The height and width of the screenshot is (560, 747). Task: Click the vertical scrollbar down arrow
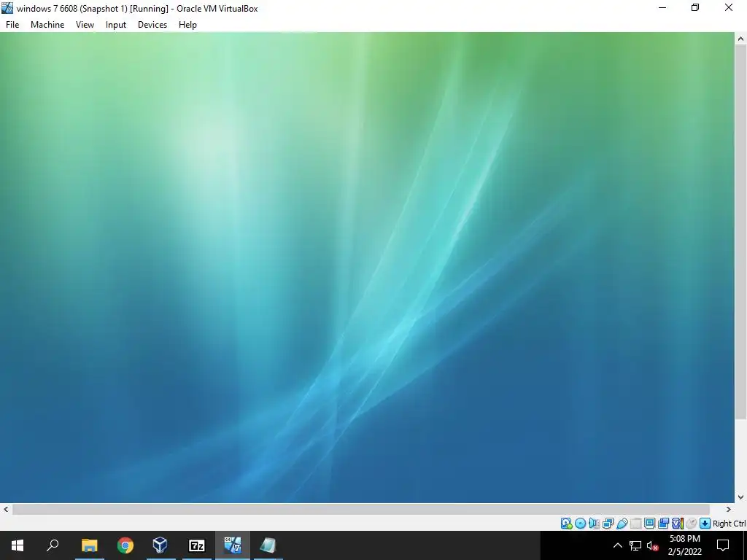click(740, 497)
